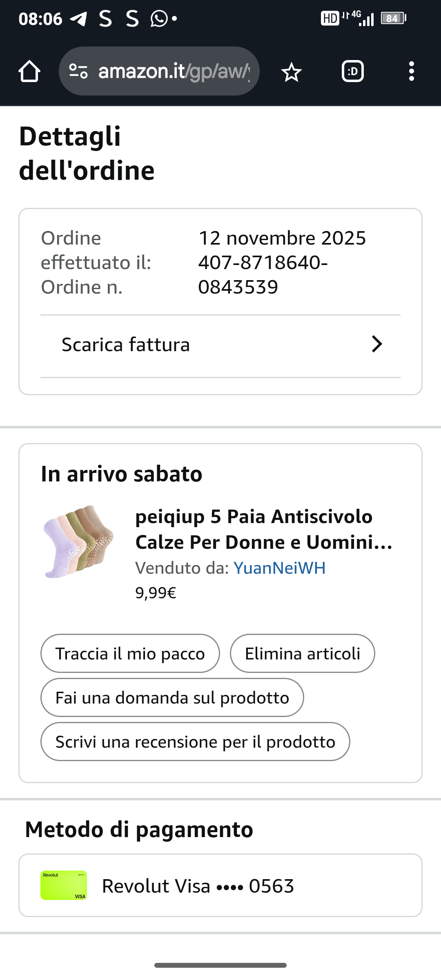Screen dimensions: 441x980
Task: Tap the Telegram notification icon
Action: click(x=78, y=19)
